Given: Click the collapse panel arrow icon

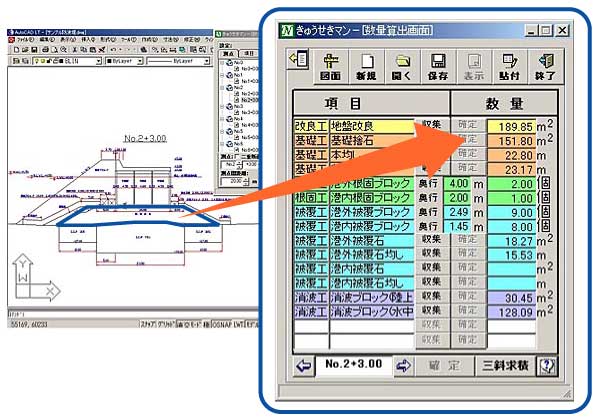Looking at the screenshot, I should [299, 59].
